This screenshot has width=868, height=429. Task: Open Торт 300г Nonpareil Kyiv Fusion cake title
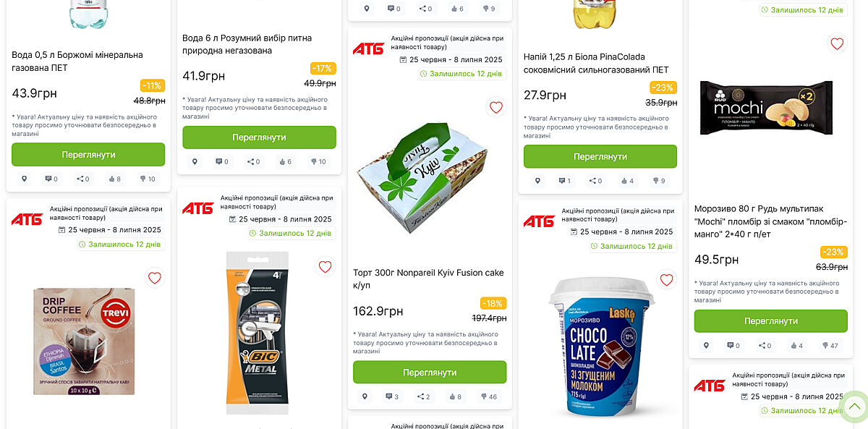coord(428,279)
